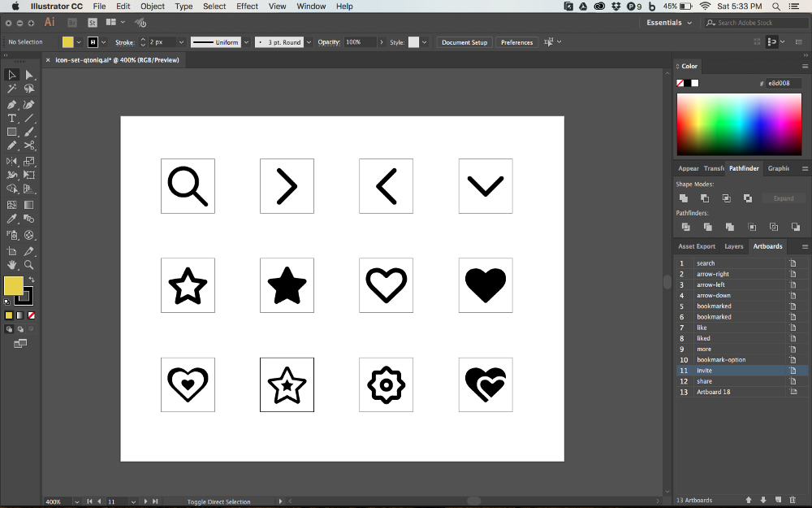Create a new artboard with the New Artboard icon
812x508 pixels.
click(778, 500)
